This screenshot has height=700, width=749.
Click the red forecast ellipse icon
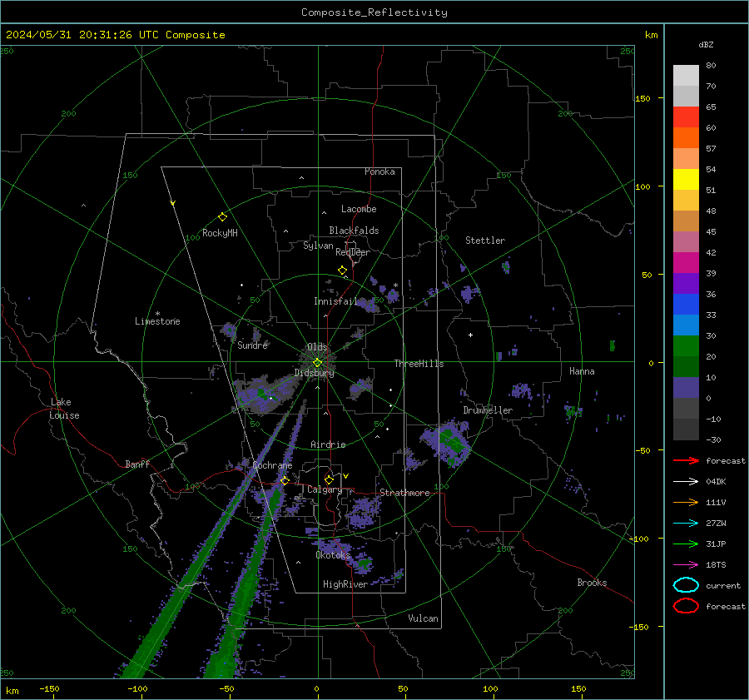coord(686,606)
